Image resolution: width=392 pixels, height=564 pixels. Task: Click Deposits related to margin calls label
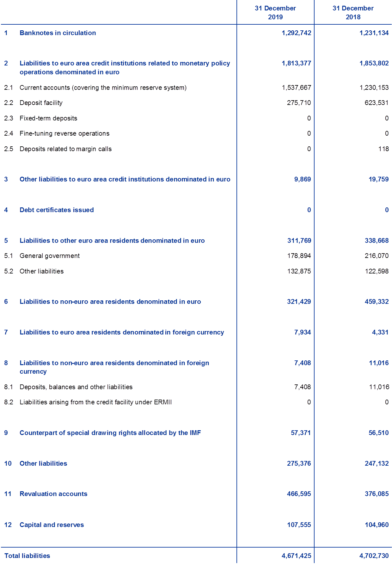66,149
